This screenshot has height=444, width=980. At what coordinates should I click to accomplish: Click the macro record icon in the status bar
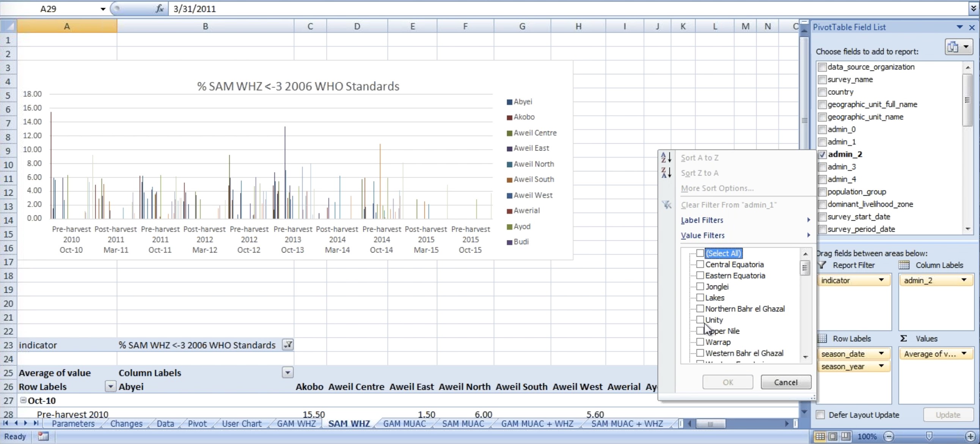[x=43, y=436]
